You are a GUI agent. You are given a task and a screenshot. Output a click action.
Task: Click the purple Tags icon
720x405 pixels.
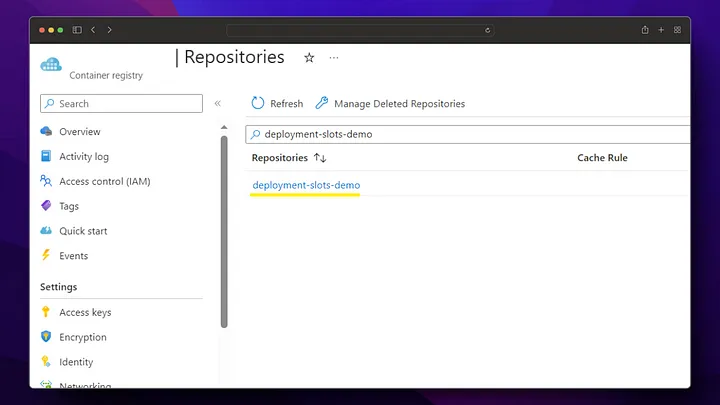pyautogui.click(x=46, y=205)
